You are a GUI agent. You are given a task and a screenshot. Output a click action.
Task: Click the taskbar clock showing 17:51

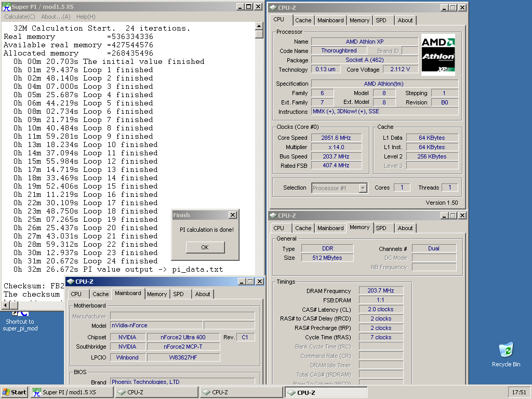click(519, 392)
